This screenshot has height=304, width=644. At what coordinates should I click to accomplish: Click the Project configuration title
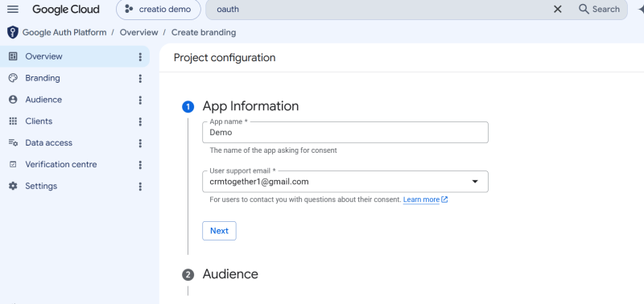point(225,58)
